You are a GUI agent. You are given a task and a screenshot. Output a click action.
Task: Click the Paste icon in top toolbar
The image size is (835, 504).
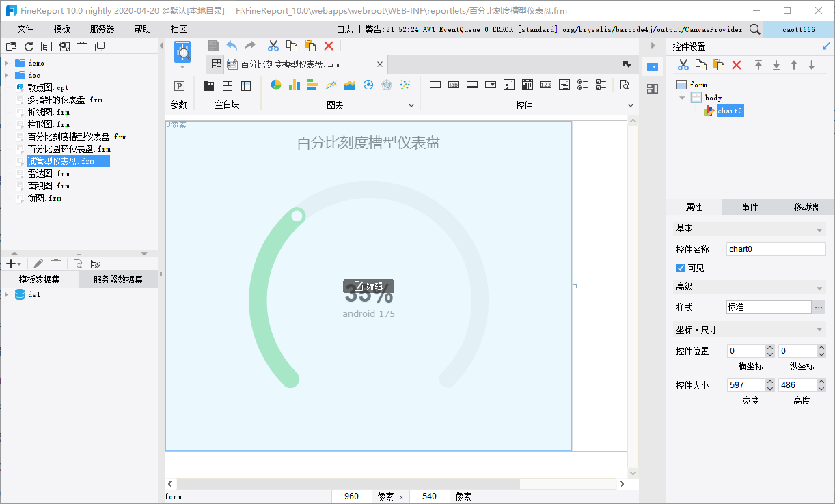tap(310, 46)
